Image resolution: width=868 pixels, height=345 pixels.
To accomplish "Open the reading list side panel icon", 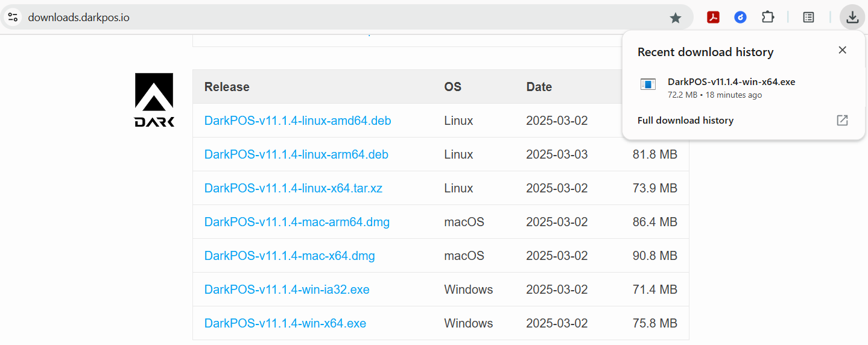I will tap(809, 17).
